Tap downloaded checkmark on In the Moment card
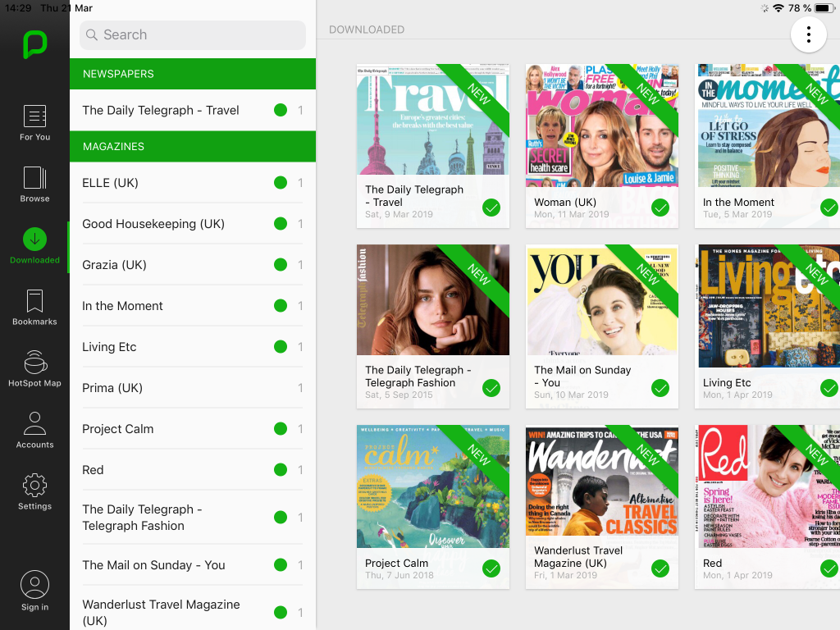The width and height of the screenshot is (840, 630). (829, 208)
